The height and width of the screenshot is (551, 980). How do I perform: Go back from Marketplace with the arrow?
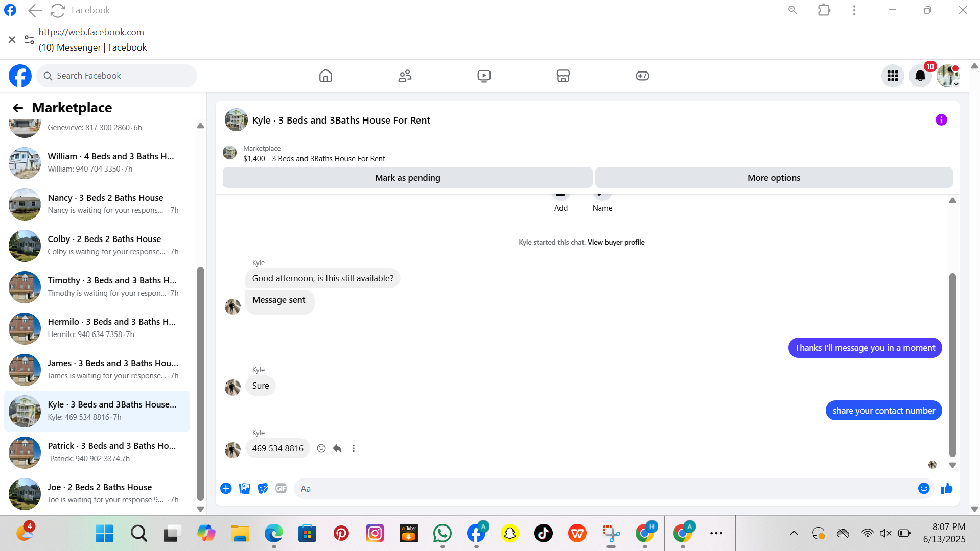pos(18,108)
